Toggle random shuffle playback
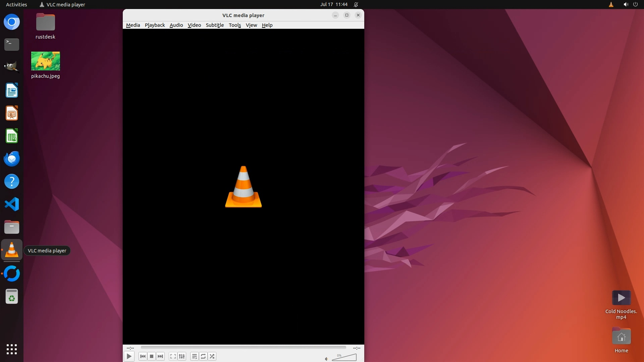Screen dimensions: 644x362 (x=212, y=356)
